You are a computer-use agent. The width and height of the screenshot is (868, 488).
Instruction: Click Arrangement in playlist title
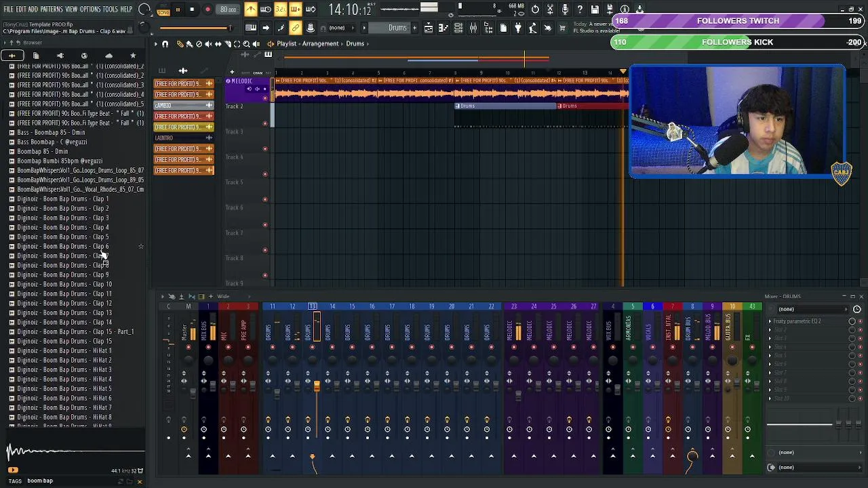click(321, 43)
